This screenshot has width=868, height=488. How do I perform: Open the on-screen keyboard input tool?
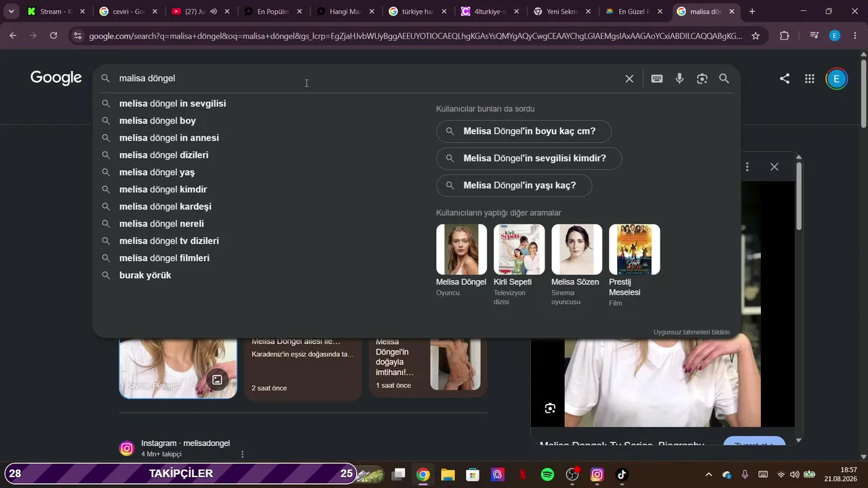tap(656, 79)
